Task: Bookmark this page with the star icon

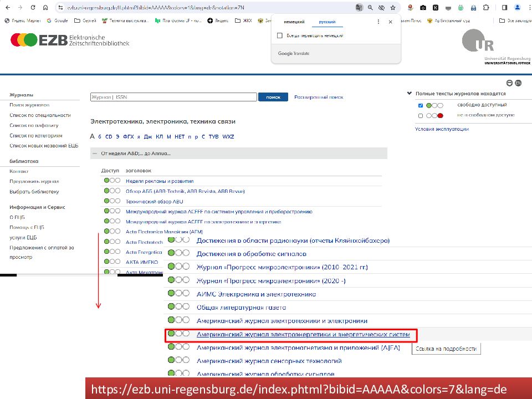Action: coord(392,8)
